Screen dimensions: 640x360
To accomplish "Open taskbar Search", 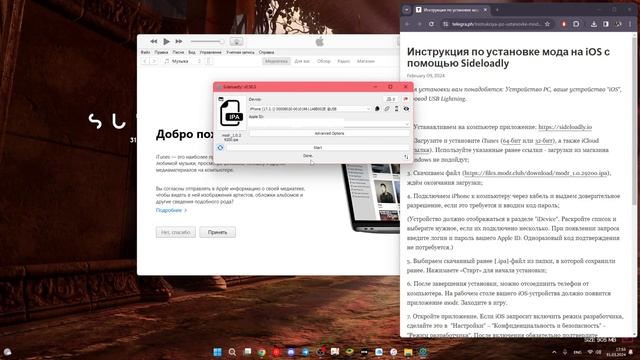I will pyautogui.click(x=232, y=352).
